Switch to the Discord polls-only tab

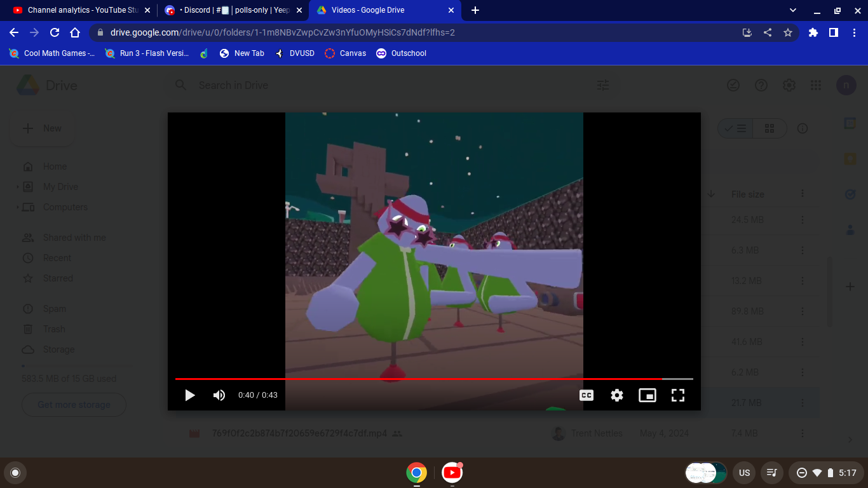click(x=233, y=10)
